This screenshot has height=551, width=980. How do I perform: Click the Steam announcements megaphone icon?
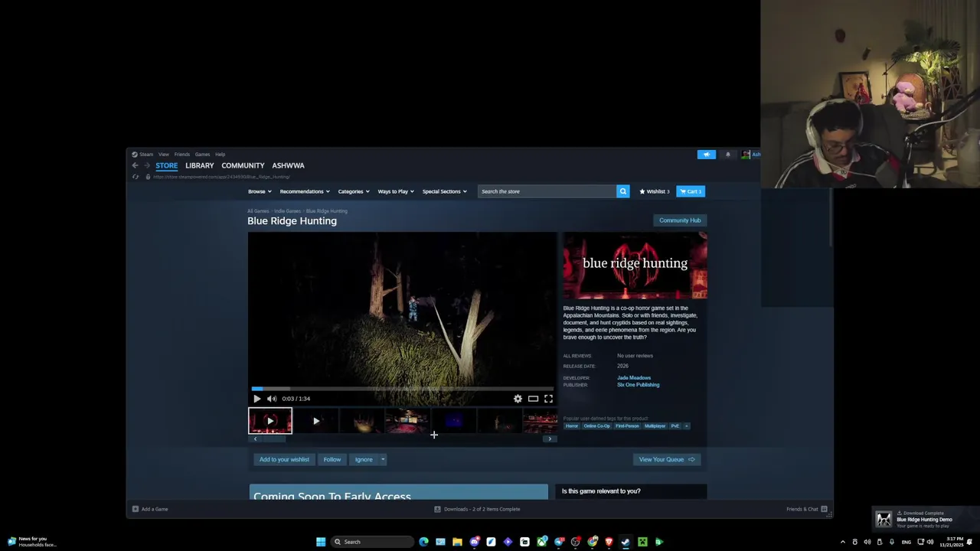pyautogui.click(x=706, y=155)
